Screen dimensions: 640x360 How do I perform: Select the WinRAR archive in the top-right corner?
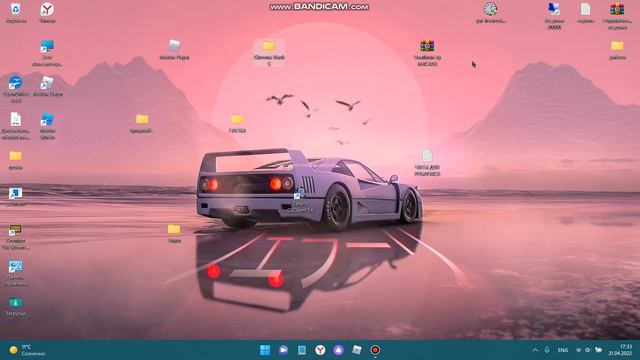[617, 16]
